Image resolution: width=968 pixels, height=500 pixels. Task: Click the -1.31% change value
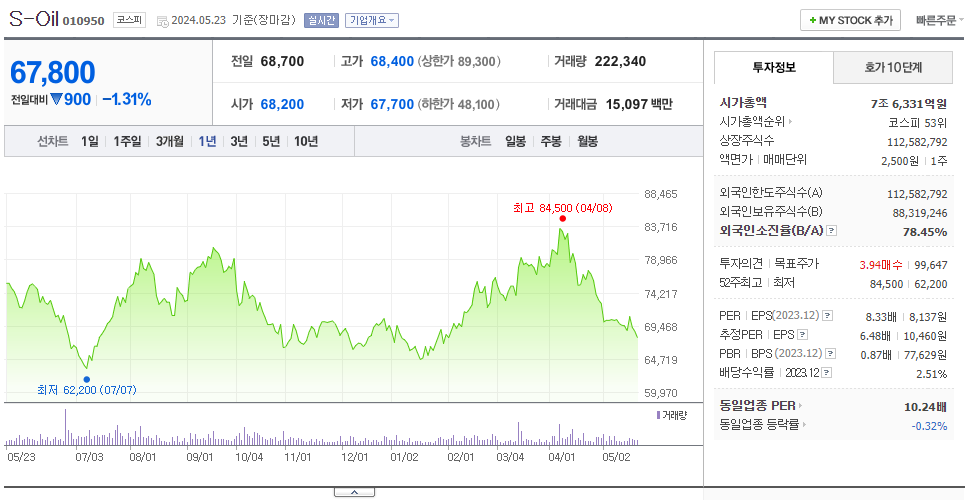click(x=127, y=99)
